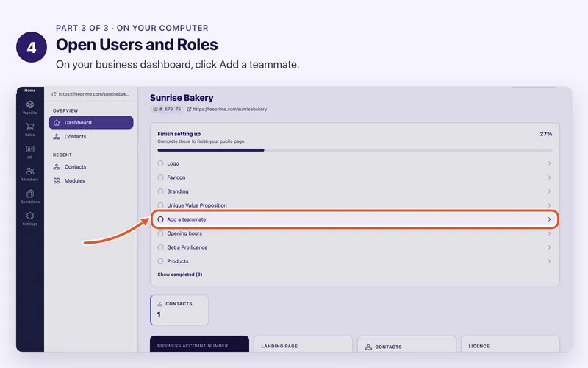Click the Contacts icon in bottom card header
The width and height of the screenshot is (588, 368).
click(x=369, y=347)
